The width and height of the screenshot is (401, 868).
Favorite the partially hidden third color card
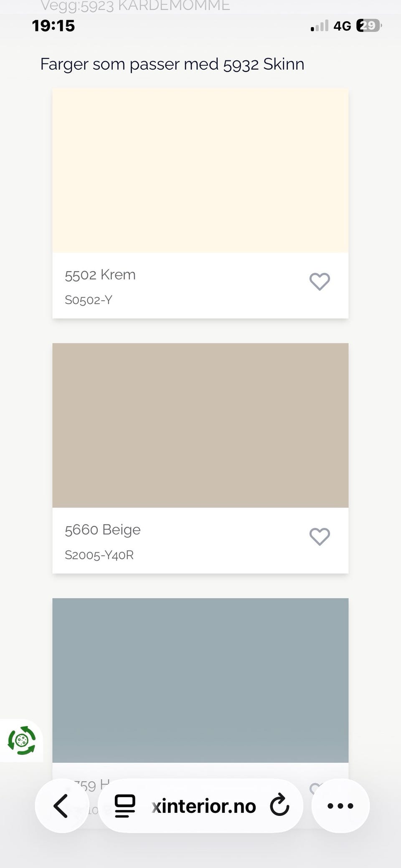pos(315,787)
